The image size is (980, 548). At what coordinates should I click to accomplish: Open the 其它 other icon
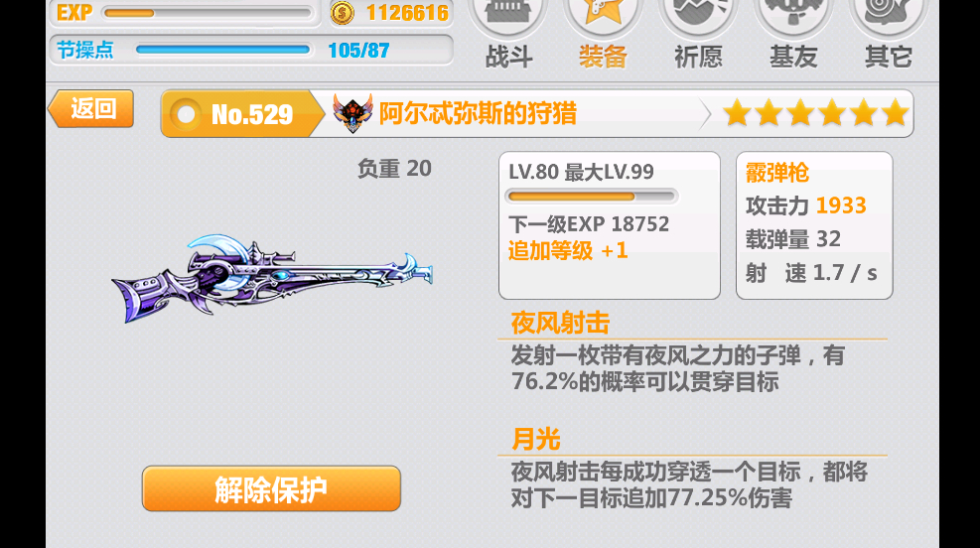click(x=888, y=16)
